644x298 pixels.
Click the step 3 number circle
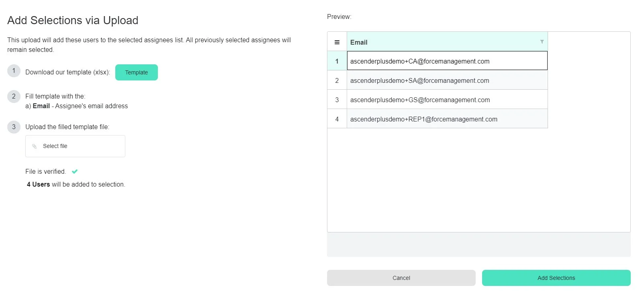[x=14, y=127]
